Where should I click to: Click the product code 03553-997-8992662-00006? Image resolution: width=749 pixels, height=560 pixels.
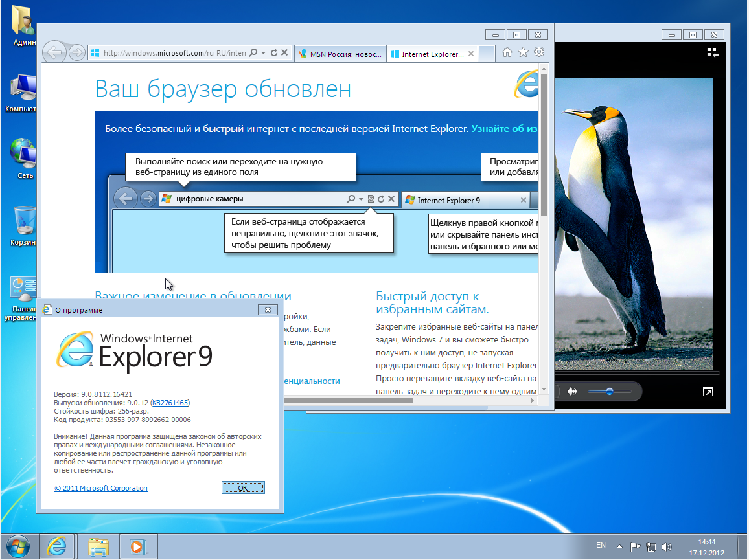pos(148,420)
